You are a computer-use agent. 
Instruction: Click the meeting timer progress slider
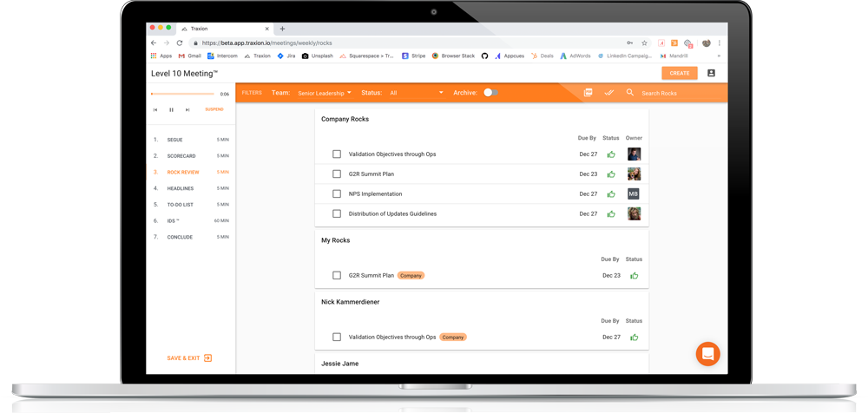coord(182,94)
